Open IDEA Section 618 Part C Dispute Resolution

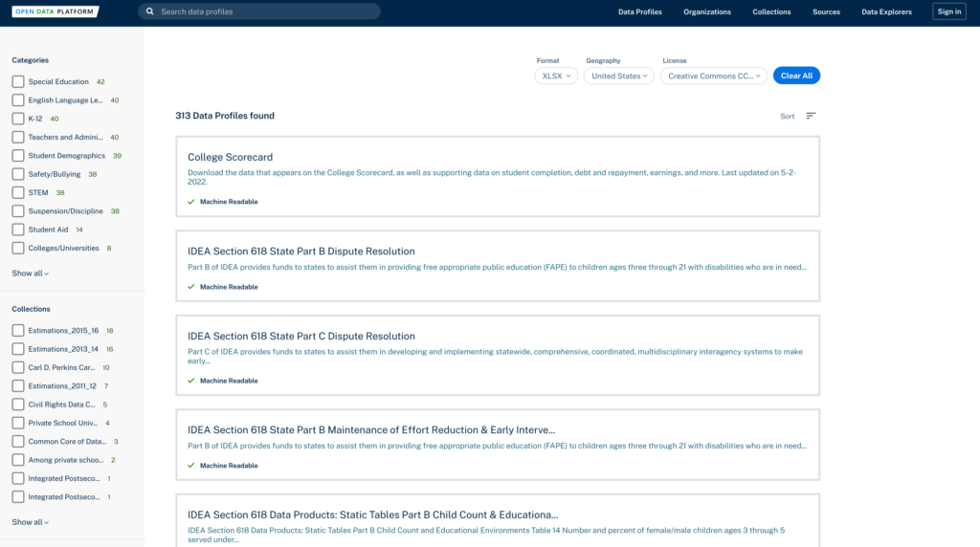(301, 336)
